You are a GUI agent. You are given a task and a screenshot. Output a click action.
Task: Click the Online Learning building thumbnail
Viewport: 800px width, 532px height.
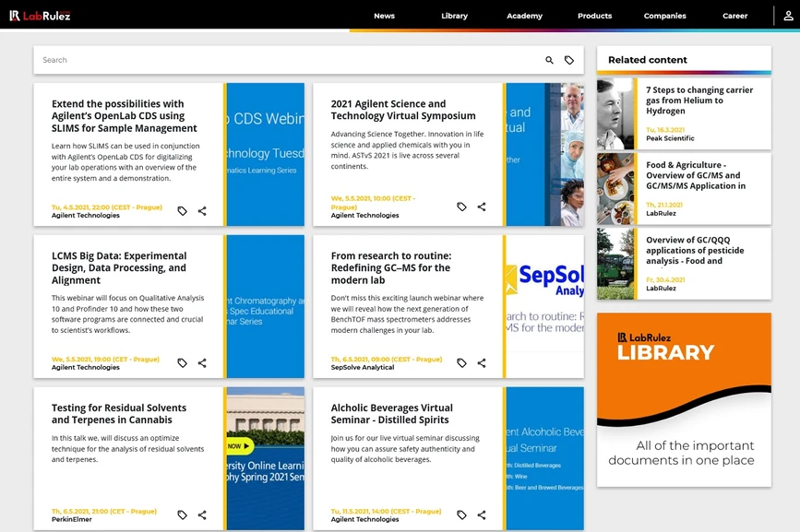[266, 458]
